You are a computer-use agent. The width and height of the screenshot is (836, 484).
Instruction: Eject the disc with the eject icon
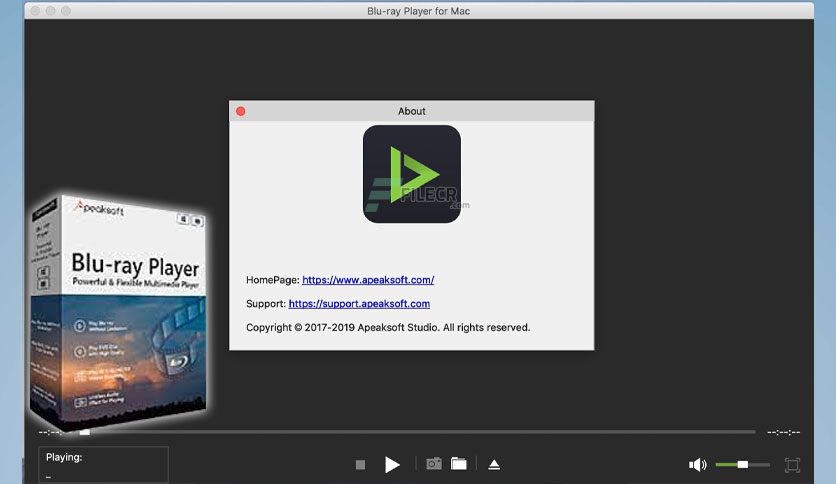(494, 465)
